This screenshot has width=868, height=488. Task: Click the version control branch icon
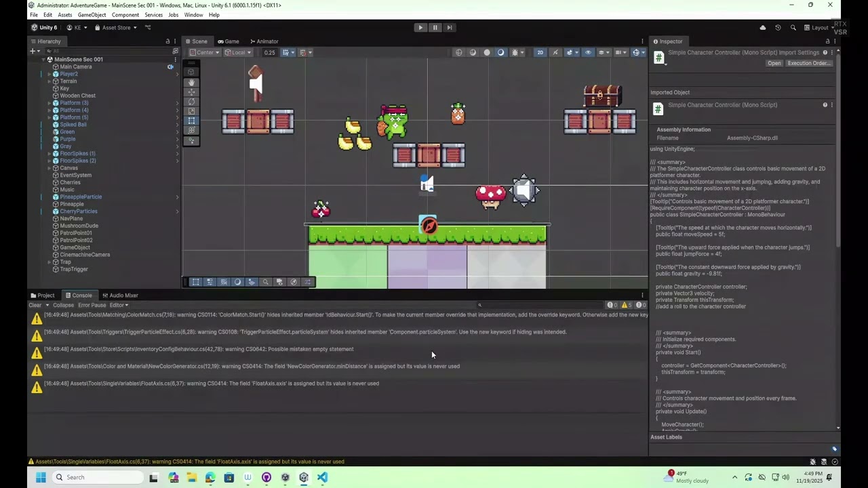tap(148, 28)
